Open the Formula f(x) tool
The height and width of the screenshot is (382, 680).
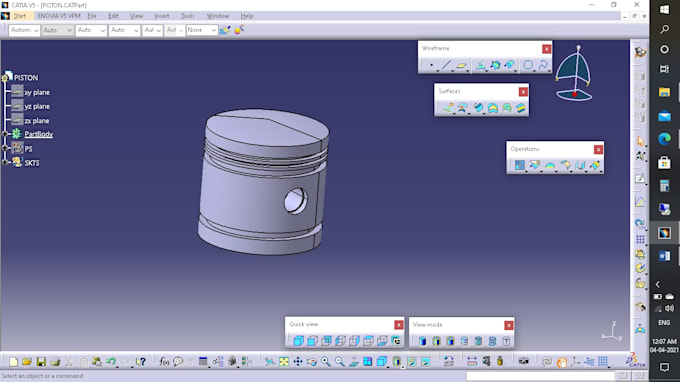tap(164, 362)
